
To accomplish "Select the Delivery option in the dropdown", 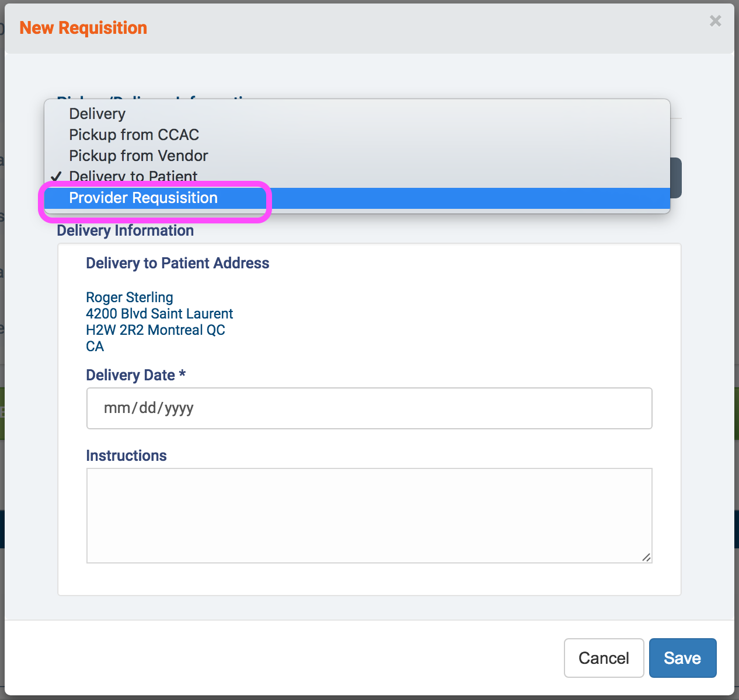I will coord(97,114).
